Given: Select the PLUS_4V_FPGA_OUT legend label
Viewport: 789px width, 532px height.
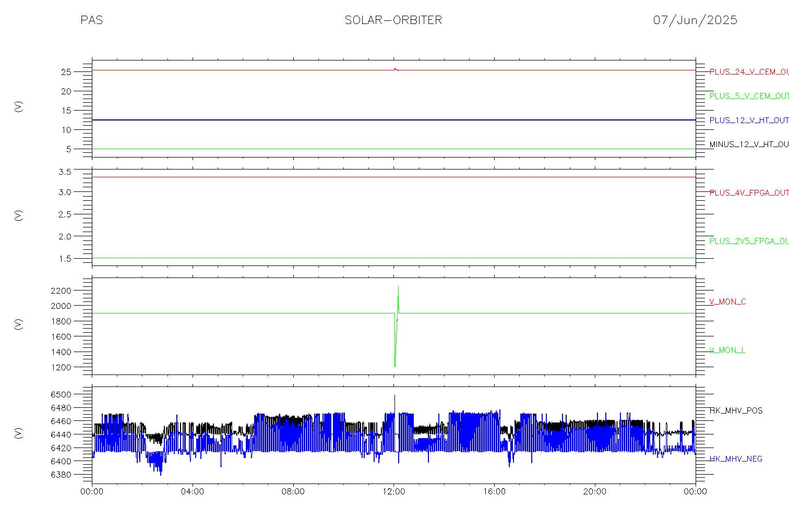Looking at the screenshot, I should pyautogui.click(x=749, y=193).
